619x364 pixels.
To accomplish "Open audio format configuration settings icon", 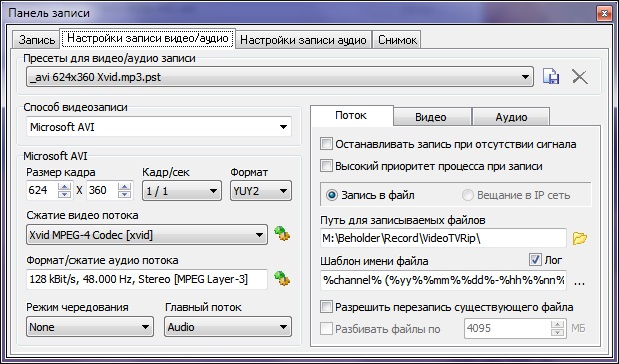I will click(282, 279).
